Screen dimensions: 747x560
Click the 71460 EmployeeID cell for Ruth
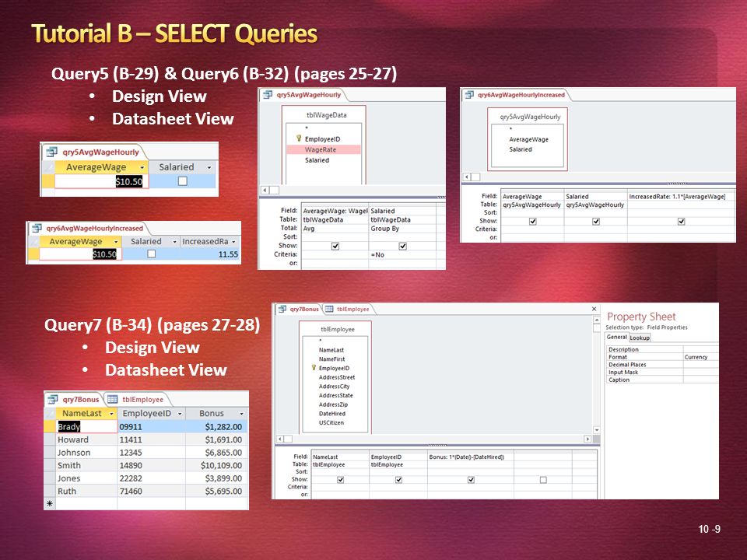[x=151, y=491]
